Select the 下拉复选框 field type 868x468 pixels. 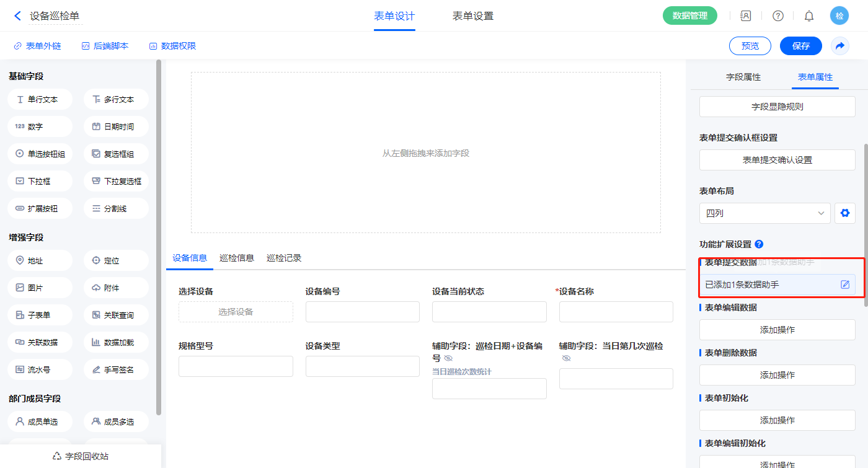(116, 182)
